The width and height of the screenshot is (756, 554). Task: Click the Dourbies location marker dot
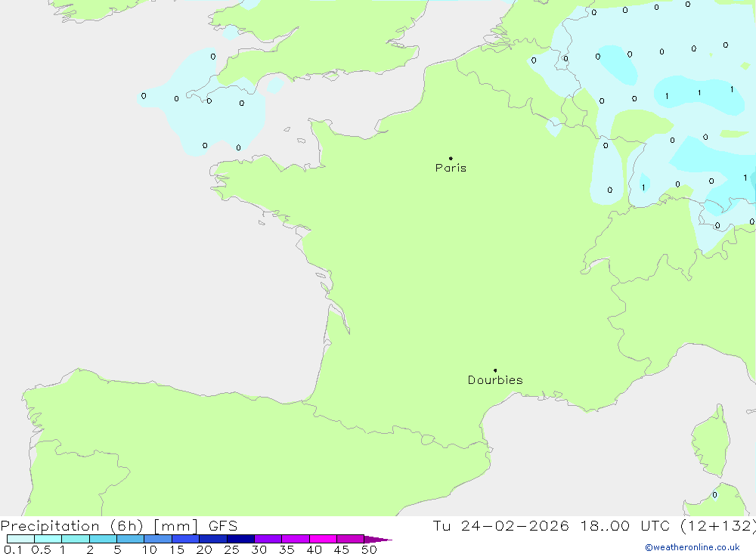click(x=495, y=370)
